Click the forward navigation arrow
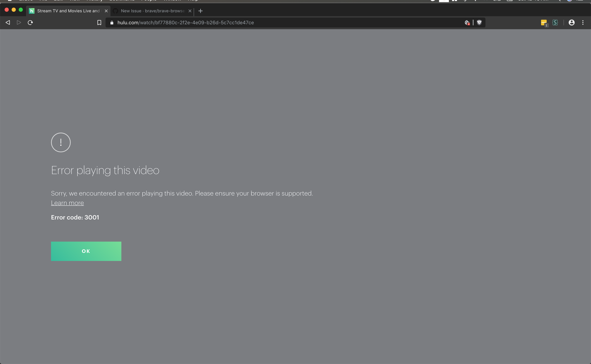 [x=19, y=23]
